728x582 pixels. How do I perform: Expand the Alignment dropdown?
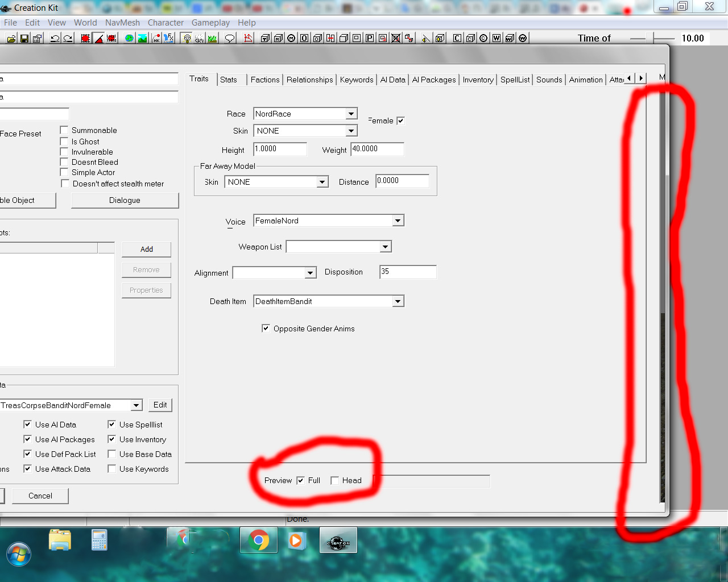311,273
